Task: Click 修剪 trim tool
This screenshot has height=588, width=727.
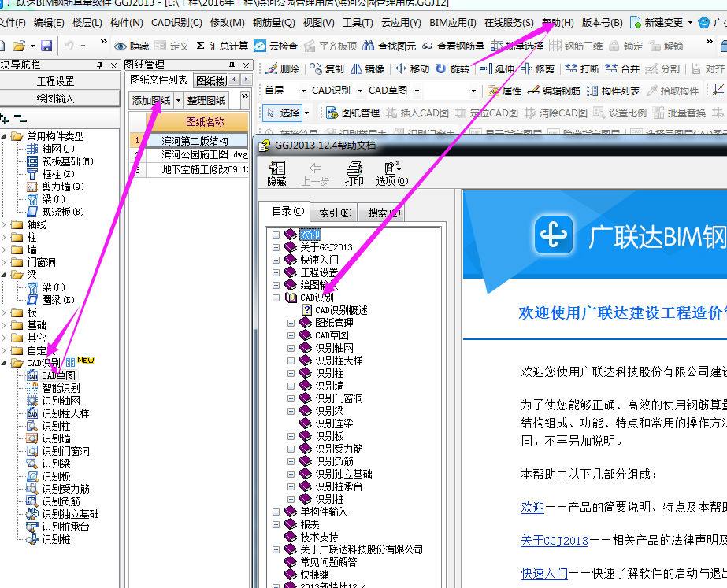Action: click(537, 68)
